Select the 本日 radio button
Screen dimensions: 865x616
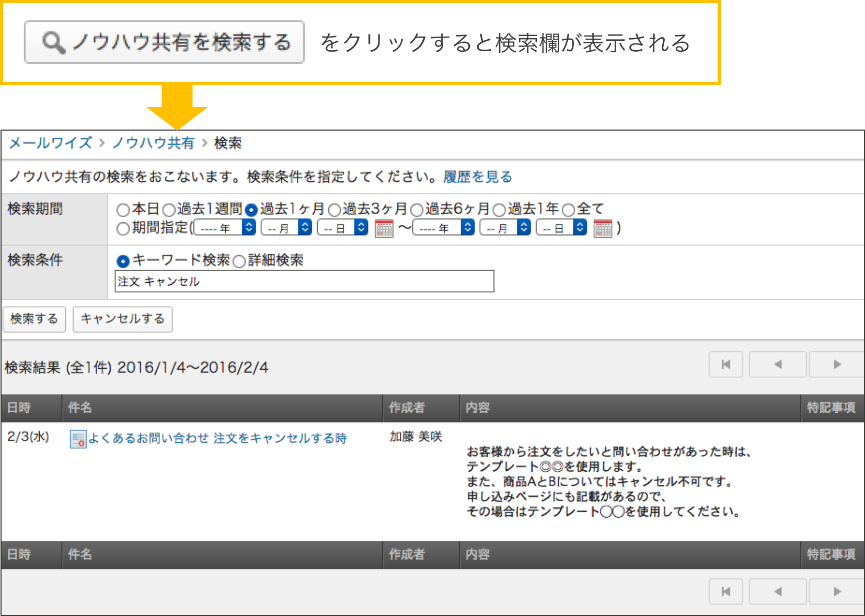123,210
